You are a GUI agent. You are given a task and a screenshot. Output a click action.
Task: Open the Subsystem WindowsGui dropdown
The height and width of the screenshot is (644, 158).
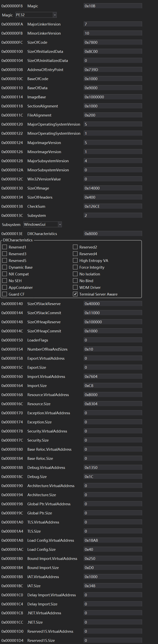(x=60, y=225)
